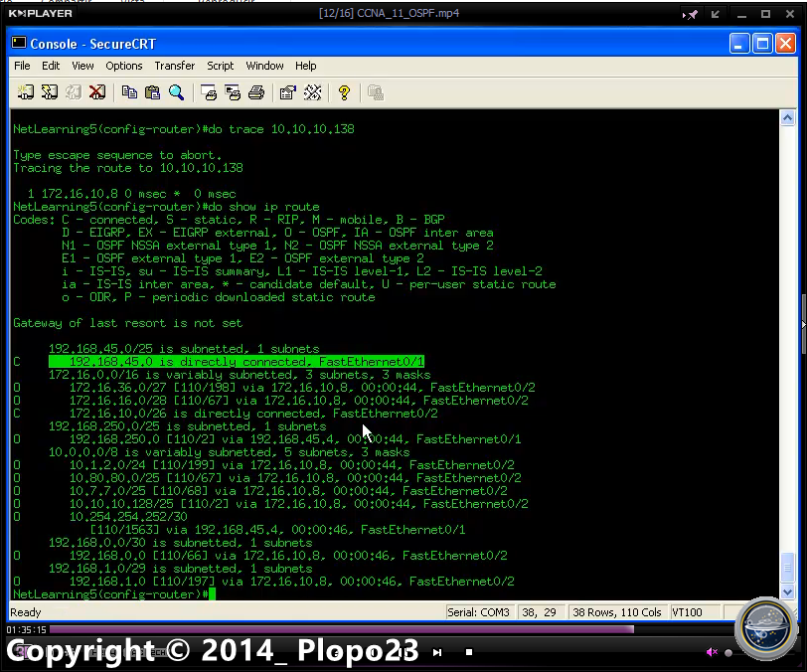Click the Print Screen toolbar icon

click(x=209, y=92)
